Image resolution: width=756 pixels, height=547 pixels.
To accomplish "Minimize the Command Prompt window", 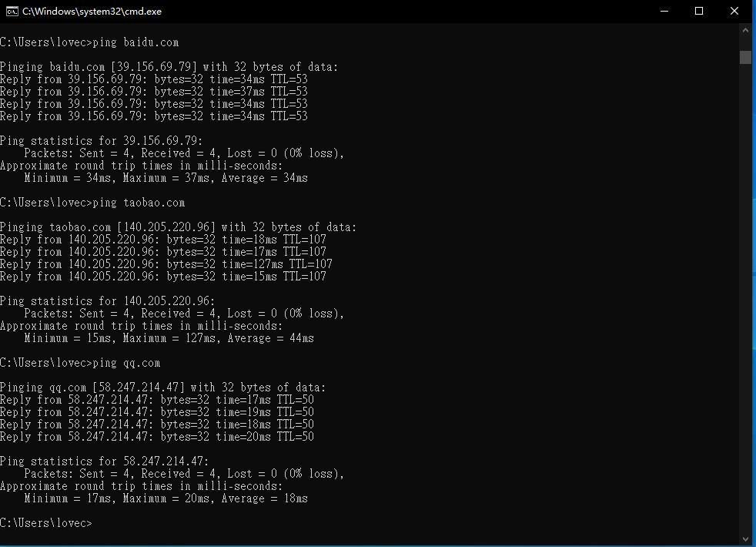I will click(664, 12).
